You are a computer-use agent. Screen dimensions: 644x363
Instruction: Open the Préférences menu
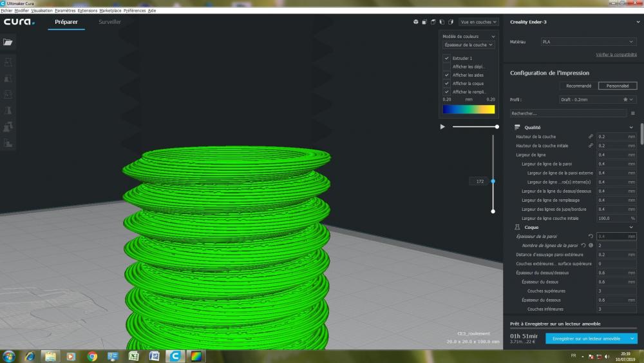point(135,11)
